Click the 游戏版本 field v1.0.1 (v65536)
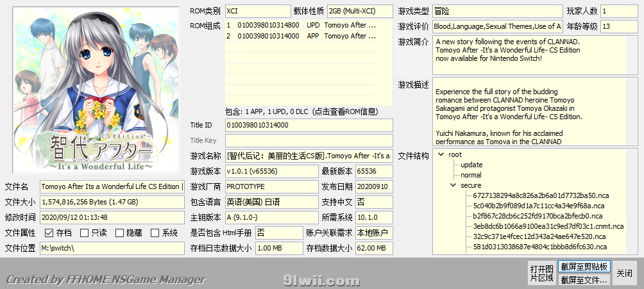The height and width of the screenshot is (289, 644). [271, 171]
